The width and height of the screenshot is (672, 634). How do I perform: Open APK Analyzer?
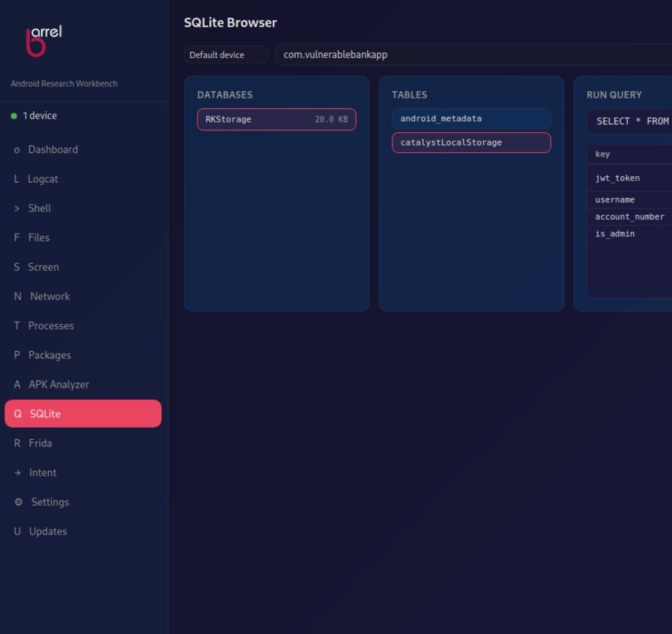83,384
